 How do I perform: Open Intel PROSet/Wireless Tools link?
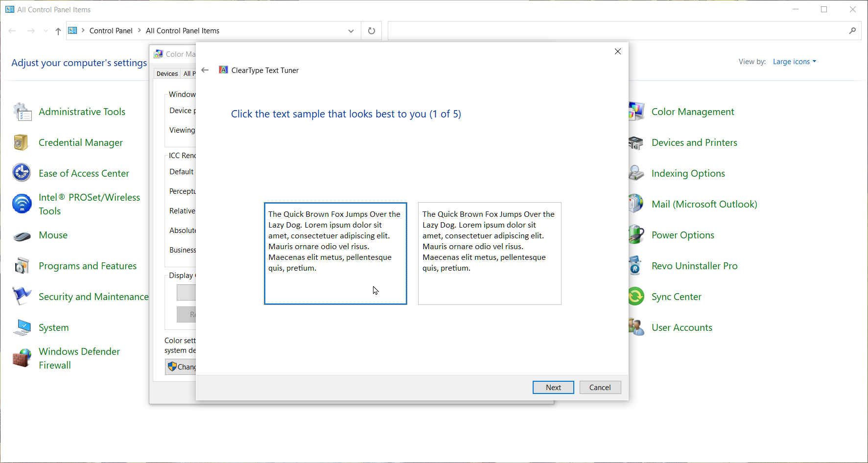(x=90, y=204)
